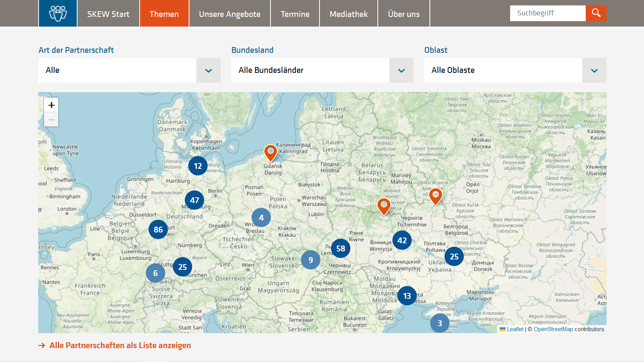Open cluster marker 42 near Winnyzja
Image resolution: width=644 pixels, height=362 pixels.
click(402, 240)
